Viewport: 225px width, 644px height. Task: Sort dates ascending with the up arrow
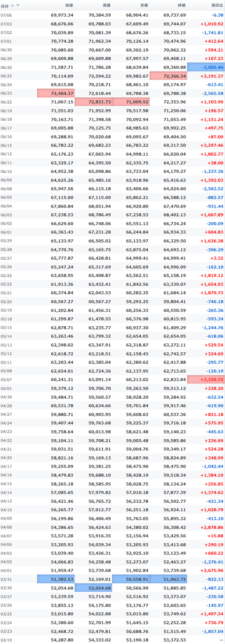click(13, 5)
